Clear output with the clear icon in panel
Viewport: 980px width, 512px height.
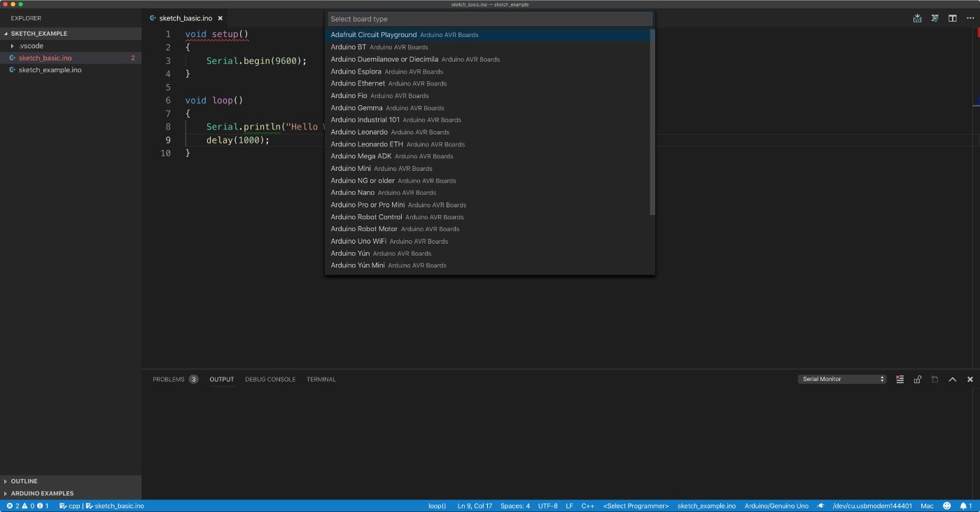pyautogui.click(x=899, y=379)
